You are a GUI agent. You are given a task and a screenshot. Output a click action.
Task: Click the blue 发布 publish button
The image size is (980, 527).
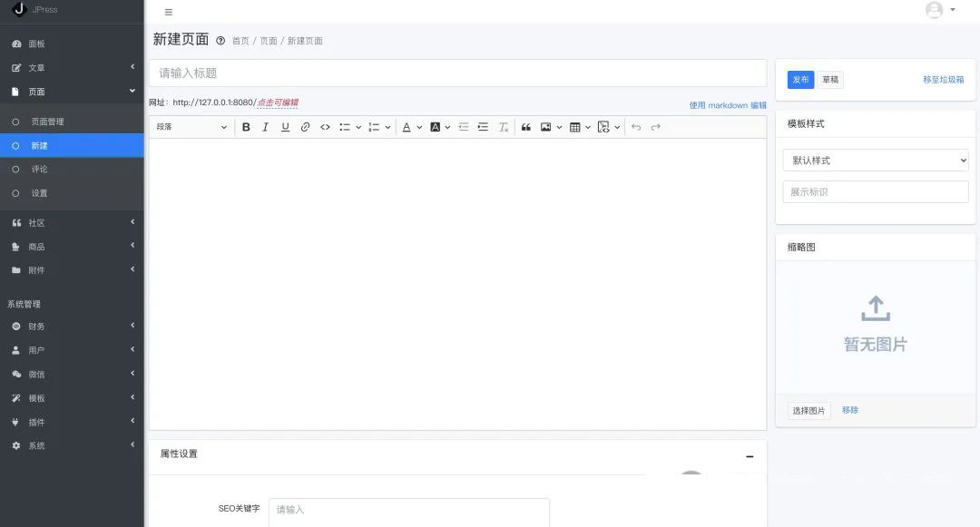click(800, 80)
